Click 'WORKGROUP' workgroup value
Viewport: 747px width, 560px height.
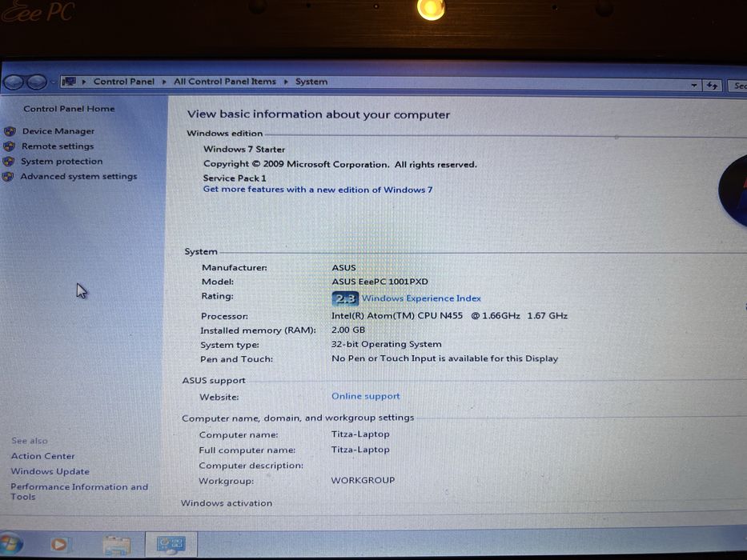[363, 480]
